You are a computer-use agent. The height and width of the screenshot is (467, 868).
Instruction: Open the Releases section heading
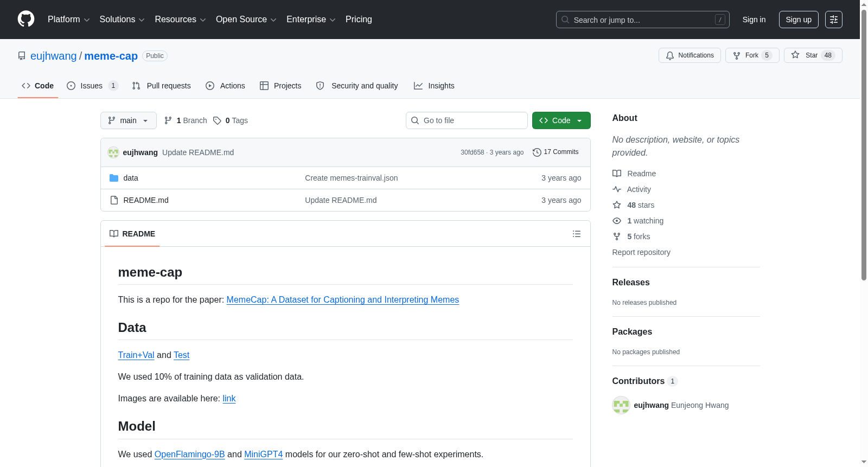point(631,282)
